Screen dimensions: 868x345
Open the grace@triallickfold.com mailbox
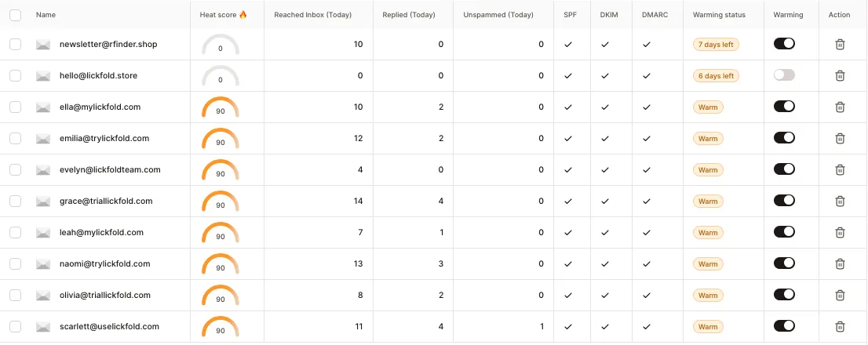(x=106, y=202)
